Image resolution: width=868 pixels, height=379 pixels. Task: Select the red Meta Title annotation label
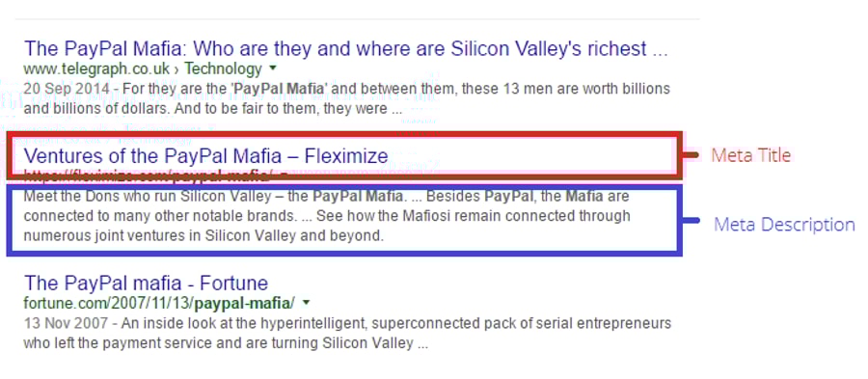tap(751, 155)
